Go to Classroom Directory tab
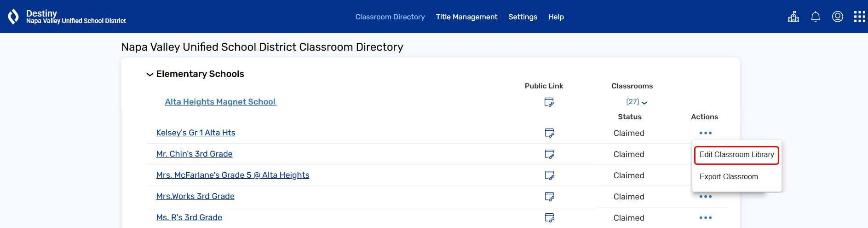 (390, 17)
